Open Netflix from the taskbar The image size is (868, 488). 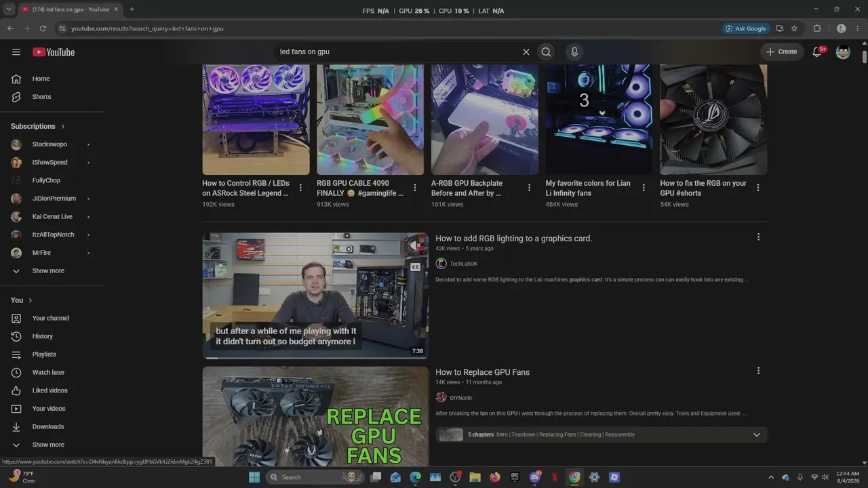[555, 477]
